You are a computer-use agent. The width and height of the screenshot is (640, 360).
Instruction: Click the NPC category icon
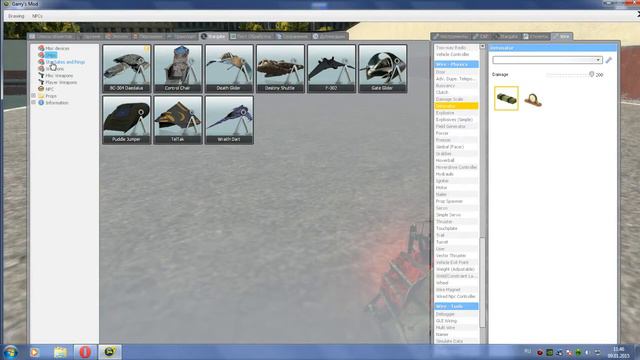coord(41,89)
